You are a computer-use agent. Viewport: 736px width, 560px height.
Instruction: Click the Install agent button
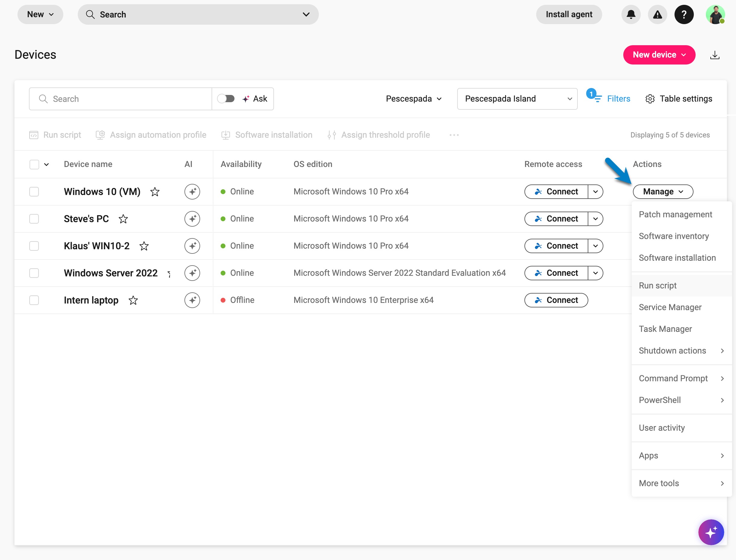pos(569,15)
